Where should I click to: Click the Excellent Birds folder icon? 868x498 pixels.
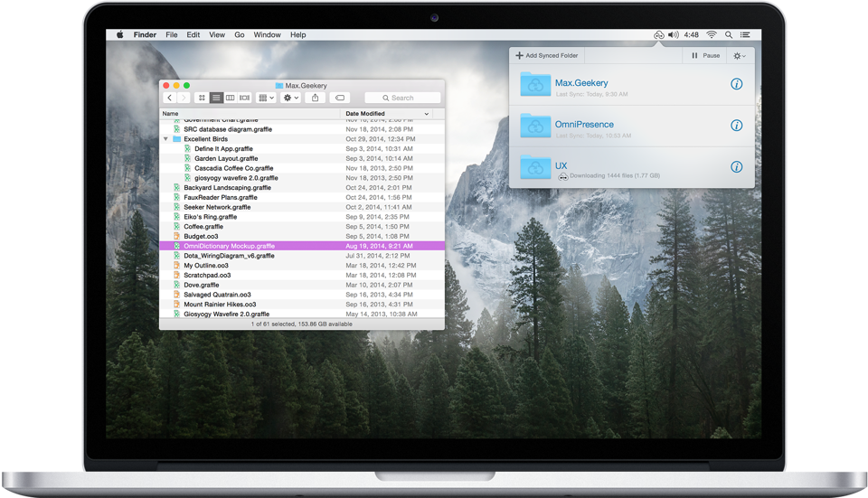click(177, 139)
